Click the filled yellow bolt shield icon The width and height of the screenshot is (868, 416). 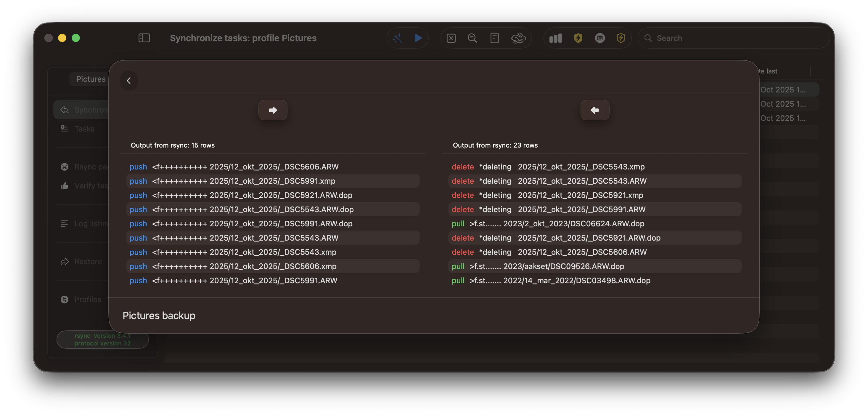click(x=578, y=38)
